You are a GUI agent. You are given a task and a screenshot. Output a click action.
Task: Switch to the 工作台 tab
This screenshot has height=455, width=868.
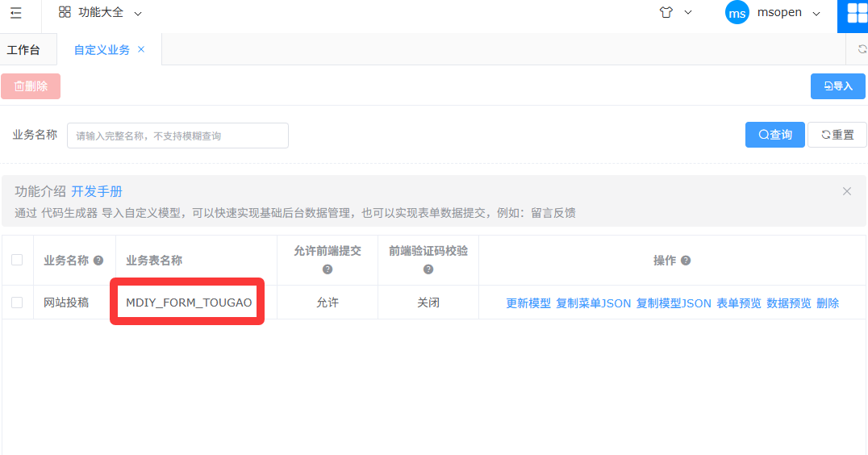(23, 50)
